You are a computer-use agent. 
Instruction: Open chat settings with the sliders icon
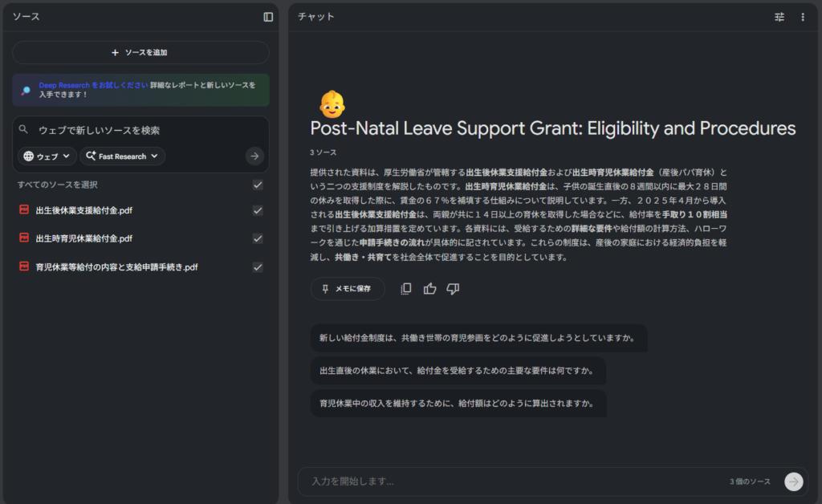pyautogui.click(x=779, y=17)
